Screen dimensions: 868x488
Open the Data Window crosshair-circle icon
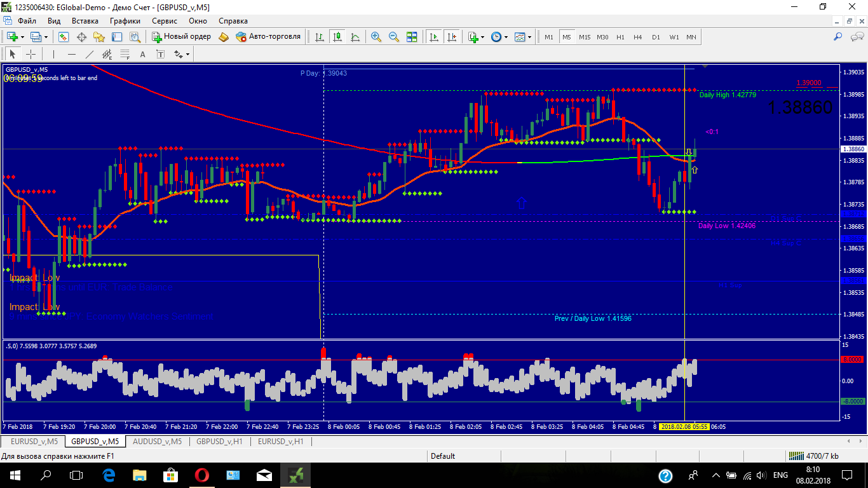tap(81, 37)
